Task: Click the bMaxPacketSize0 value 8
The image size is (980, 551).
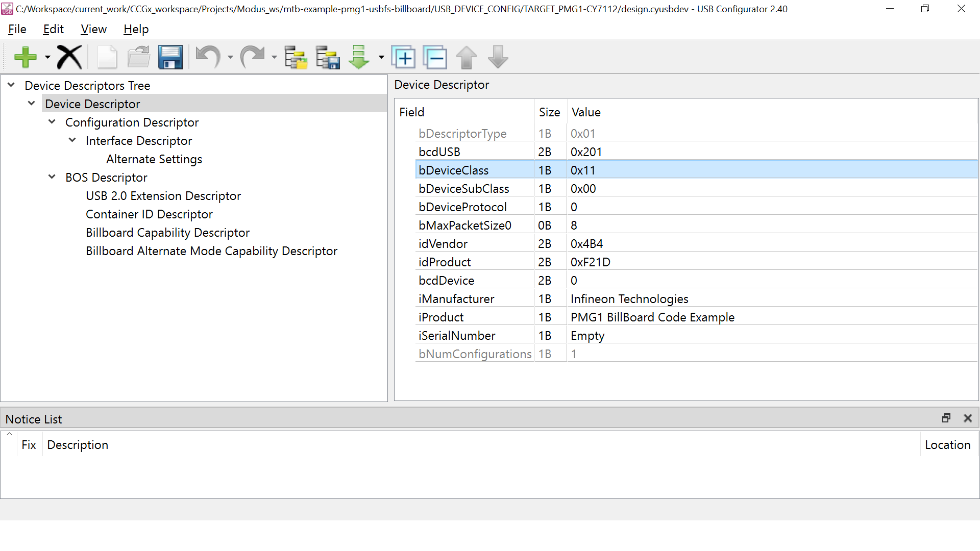Action: 574,226
